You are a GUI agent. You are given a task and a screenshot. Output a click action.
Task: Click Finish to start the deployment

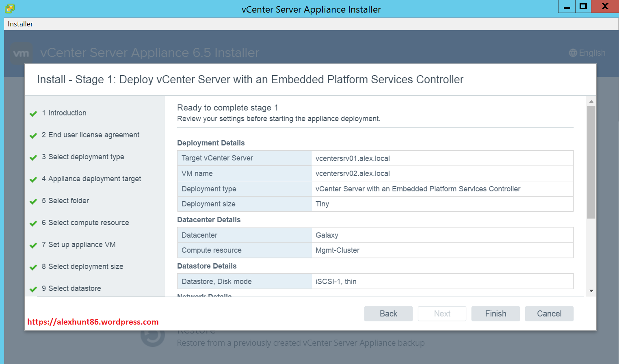(x=496, y=313)
